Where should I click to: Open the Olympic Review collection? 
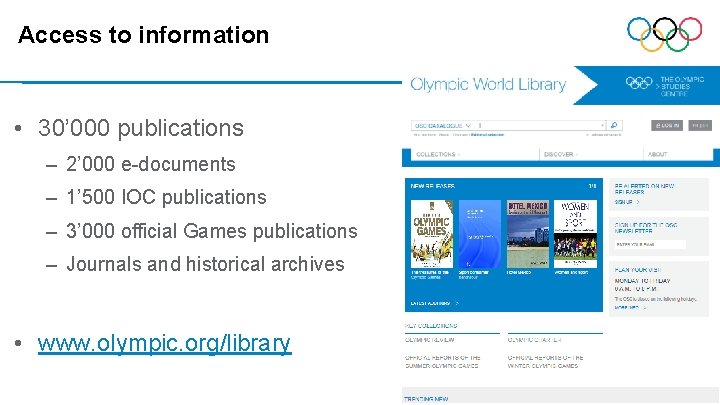430,340
